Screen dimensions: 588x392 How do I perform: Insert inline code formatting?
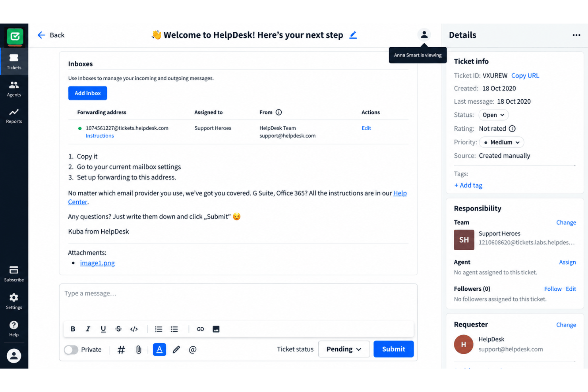[x=134, y=329]
